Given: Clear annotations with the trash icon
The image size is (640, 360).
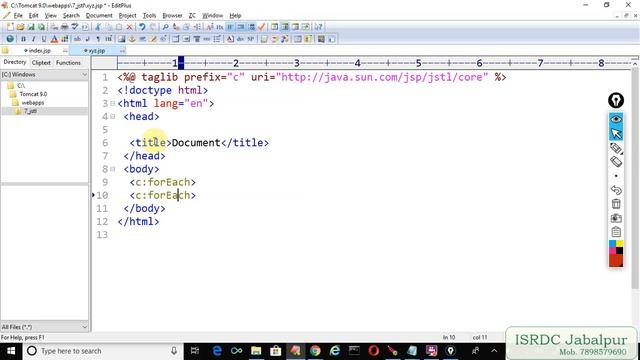Looking at the screenshot, I should (x=616, y=204).
